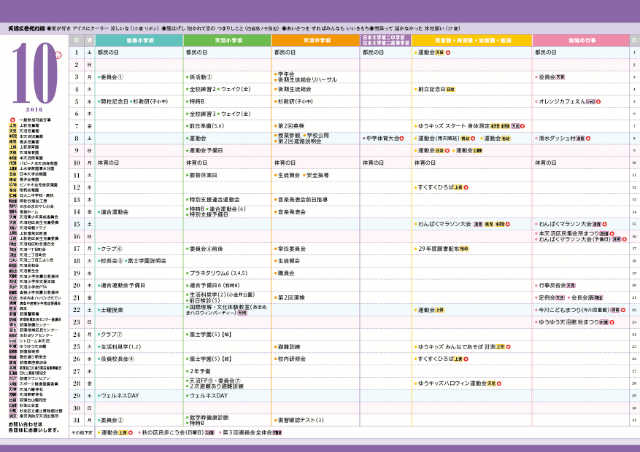The height and width of the screenshot is (452, 640).
Task: Click red circle beside ゆうキッズハロウィン運動会
Action: (x=499, y=383)
